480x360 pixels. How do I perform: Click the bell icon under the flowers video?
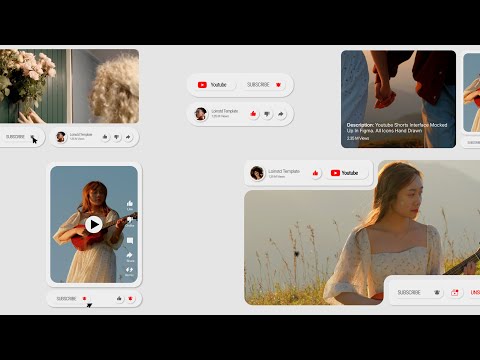pos(32,137)
